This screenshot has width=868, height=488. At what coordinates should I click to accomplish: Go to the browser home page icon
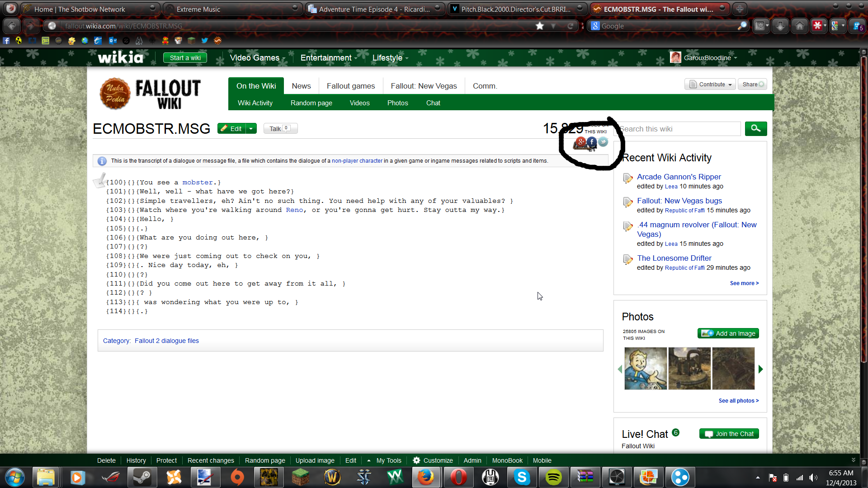800,26
